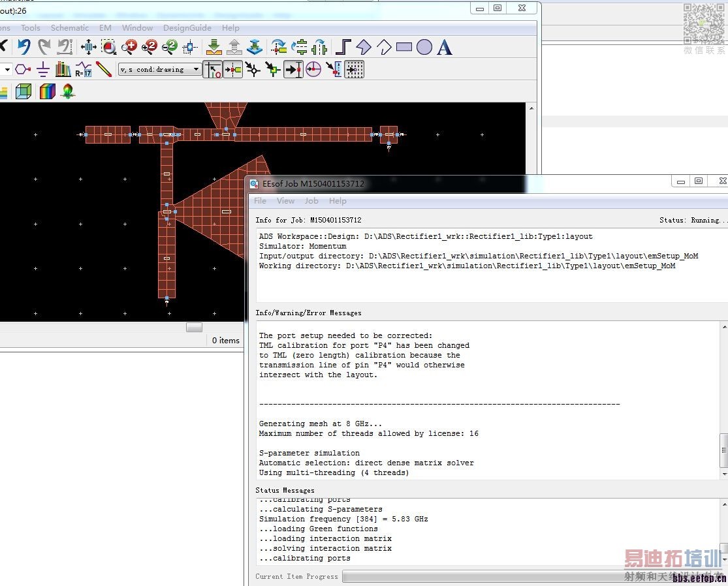Click the Undo arrow icon
The height and width of the screenshot is (586, 728).
[x=24, y=47]
